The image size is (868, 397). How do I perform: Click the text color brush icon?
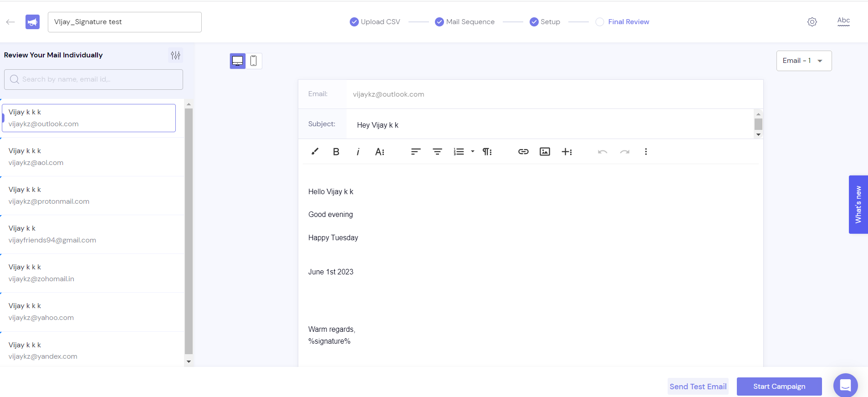click(x=315, y=151)
